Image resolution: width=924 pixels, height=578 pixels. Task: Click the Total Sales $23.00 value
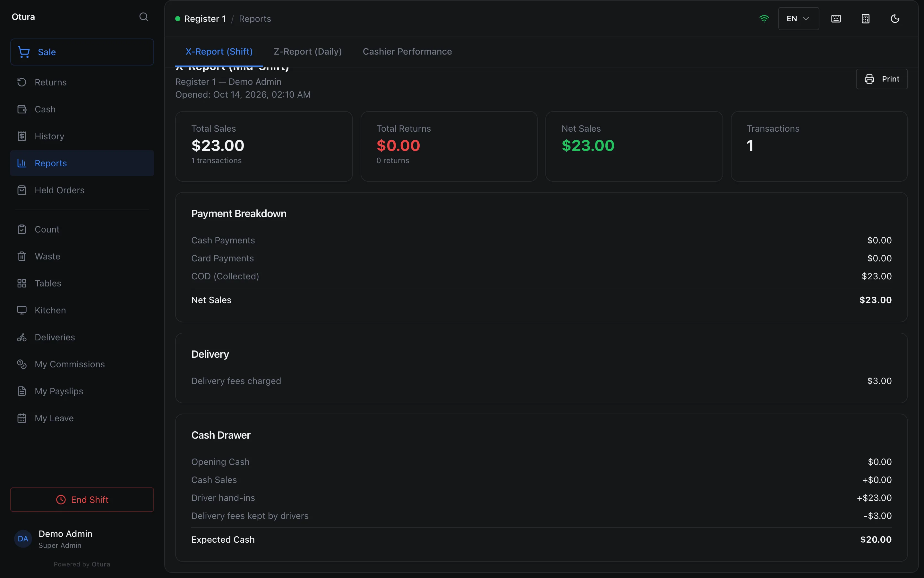[x=218, y=146]
